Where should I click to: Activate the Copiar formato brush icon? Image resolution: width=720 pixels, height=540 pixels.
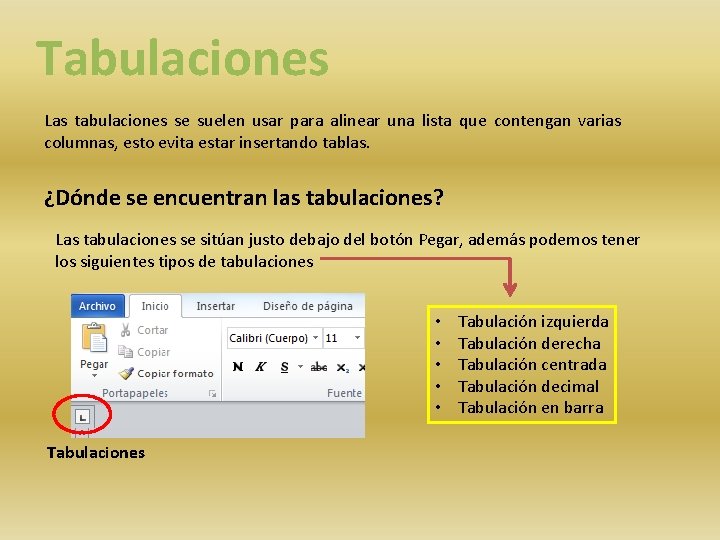click(126, 373)
